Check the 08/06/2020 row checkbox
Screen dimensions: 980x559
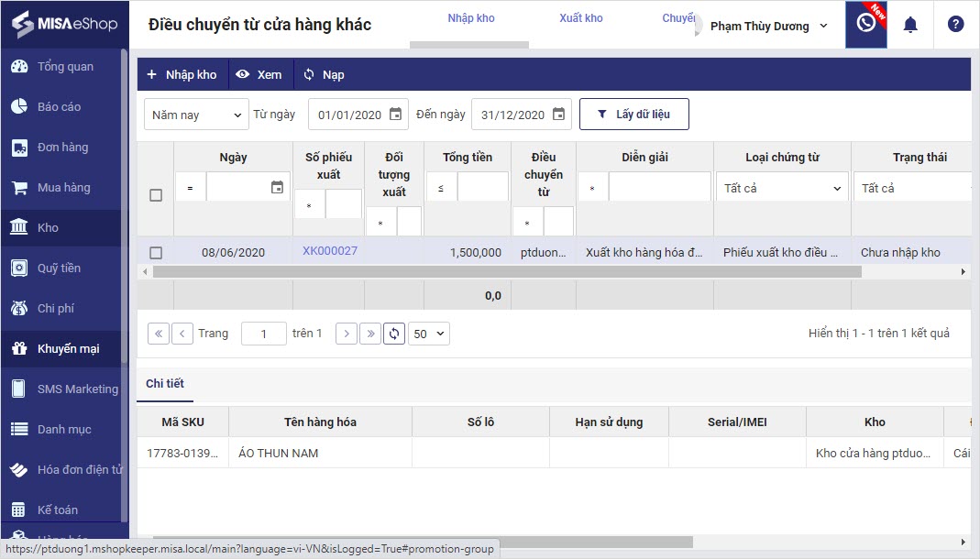[156, 253]
